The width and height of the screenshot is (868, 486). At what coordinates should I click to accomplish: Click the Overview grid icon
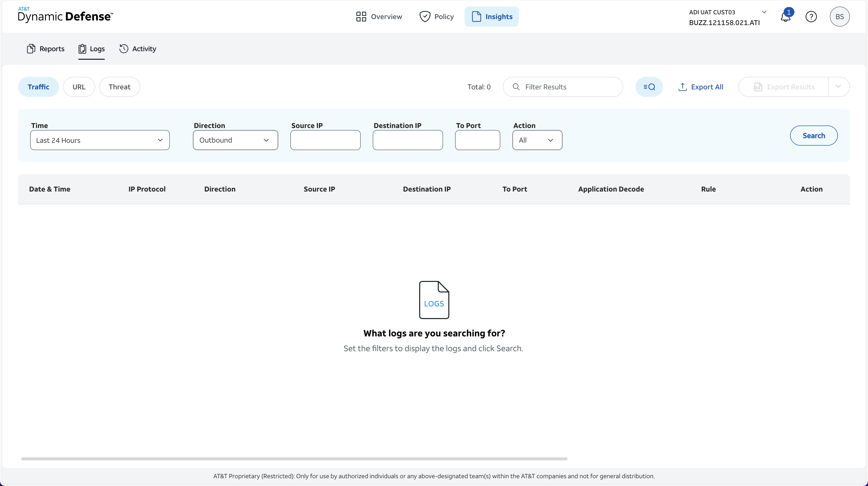point(361,17)
